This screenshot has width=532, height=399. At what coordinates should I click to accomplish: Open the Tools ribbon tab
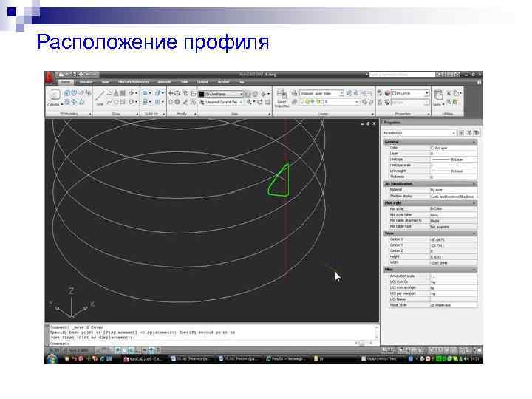(x=185, y=82)
